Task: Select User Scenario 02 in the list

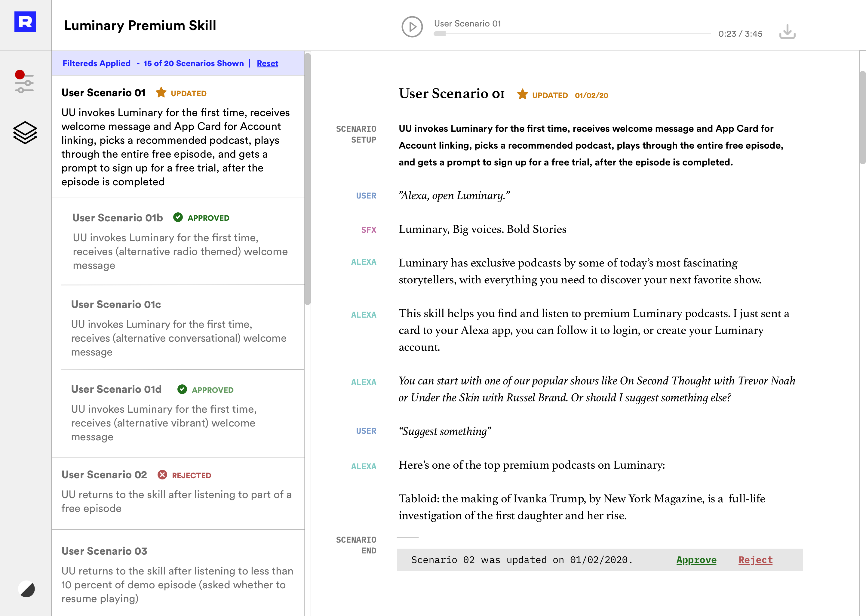Action: [178, 493]
